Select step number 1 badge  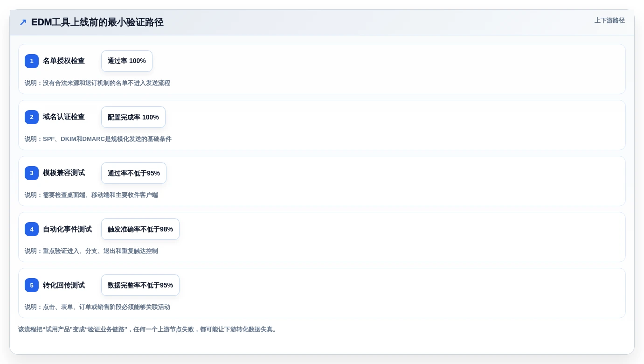[32, 61]
